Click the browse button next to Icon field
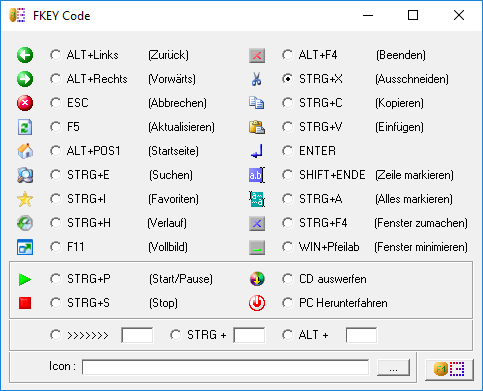483x391 pixels. [x=393, y=367]
